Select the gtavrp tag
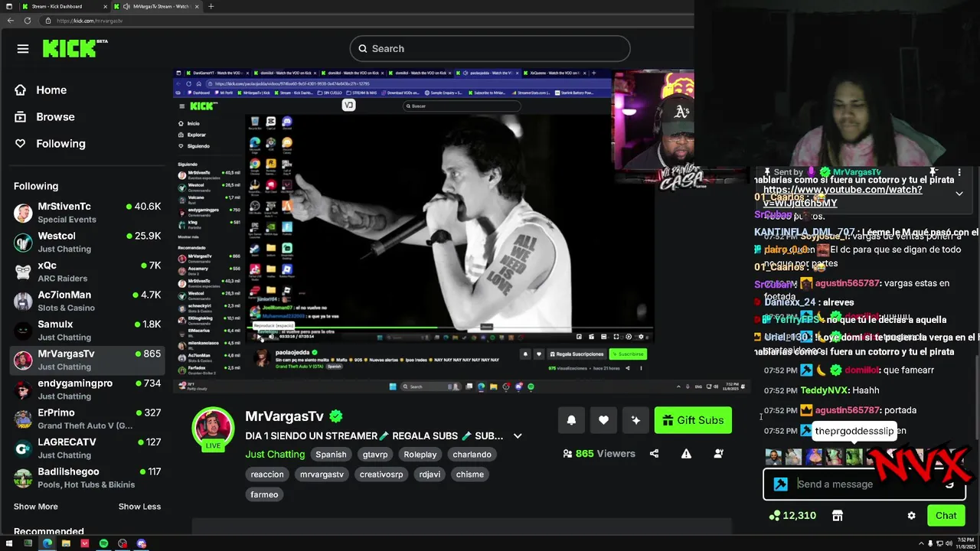 click(x=375, y=455)
